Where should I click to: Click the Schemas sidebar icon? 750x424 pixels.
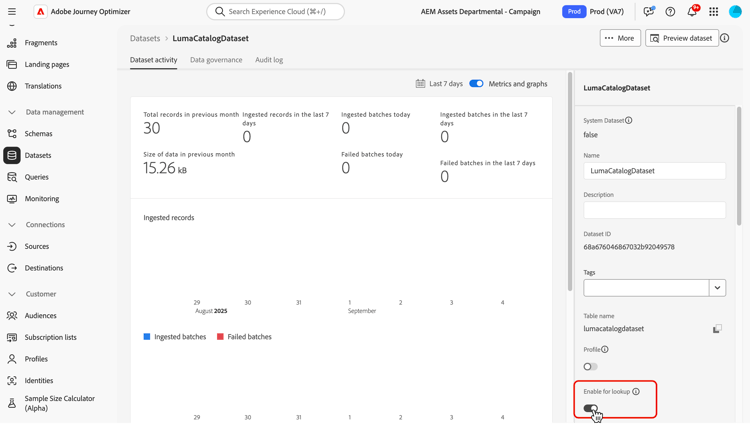12,134
